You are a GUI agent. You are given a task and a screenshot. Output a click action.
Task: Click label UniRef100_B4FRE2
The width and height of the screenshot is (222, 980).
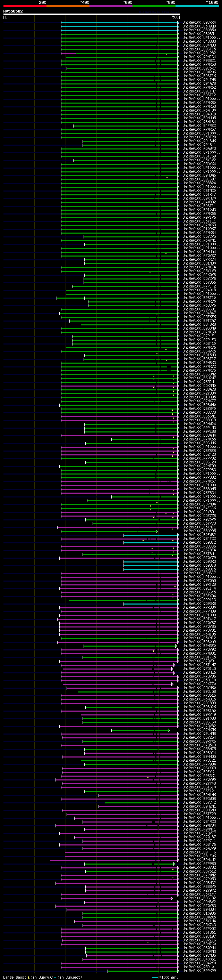click(199, 125)
